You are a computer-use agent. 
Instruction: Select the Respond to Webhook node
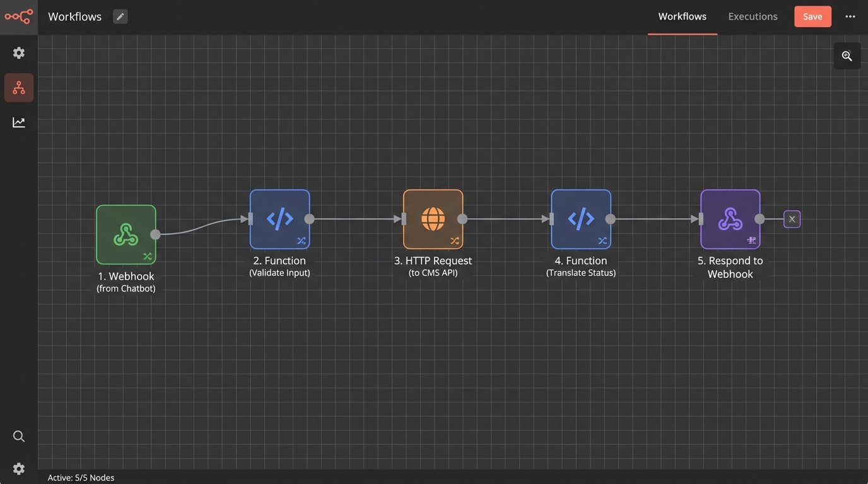pos(730,219)
